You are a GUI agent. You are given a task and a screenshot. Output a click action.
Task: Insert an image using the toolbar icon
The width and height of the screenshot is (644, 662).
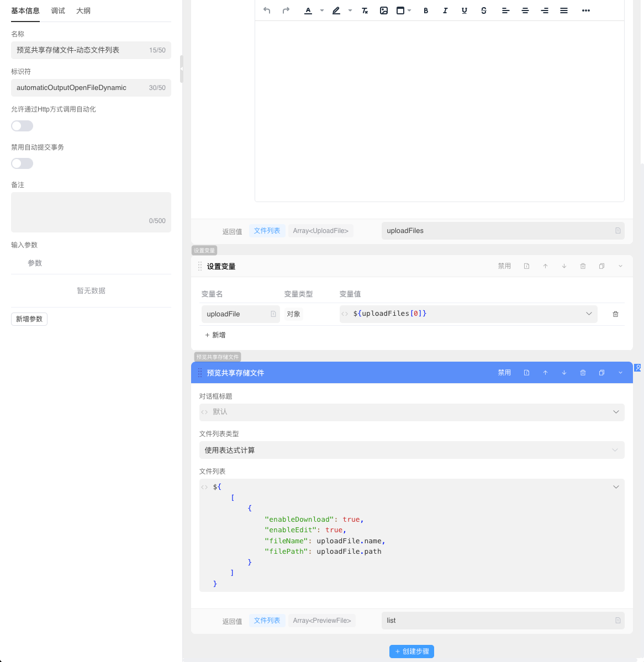(x=384, y=10)
